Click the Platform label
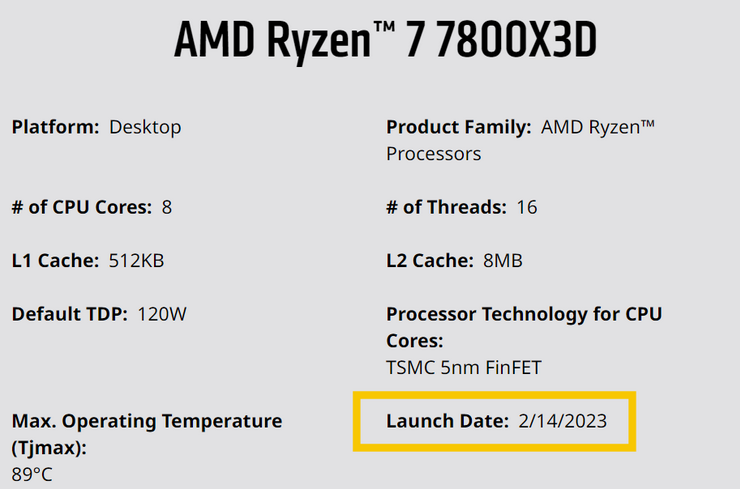The width and height of the screenshot is (740, 489). click(55, 127)
